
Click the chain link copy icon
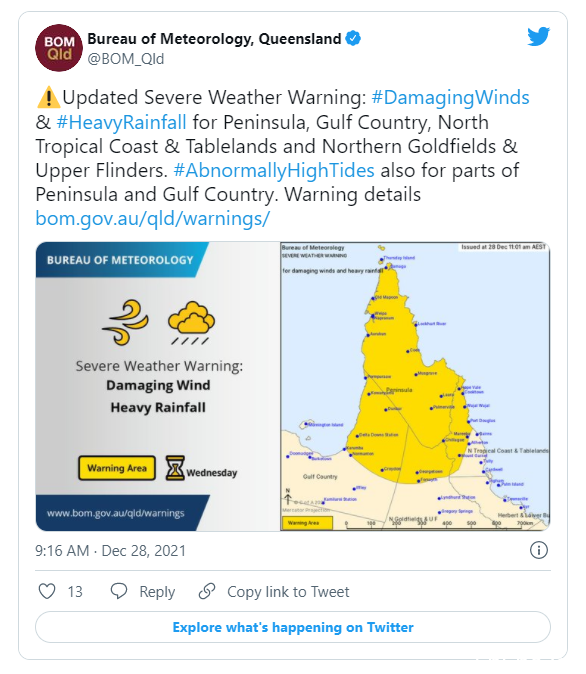point(207,591)
